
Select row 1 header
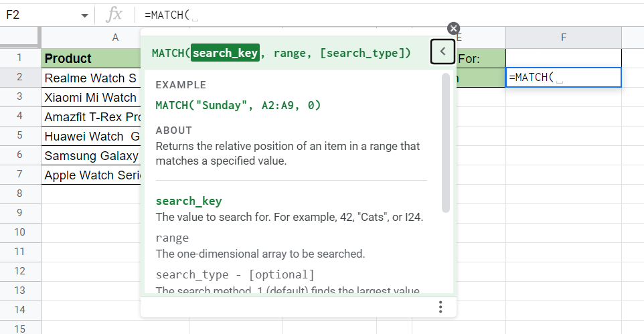pyautogui.click(x=19, y=58)
